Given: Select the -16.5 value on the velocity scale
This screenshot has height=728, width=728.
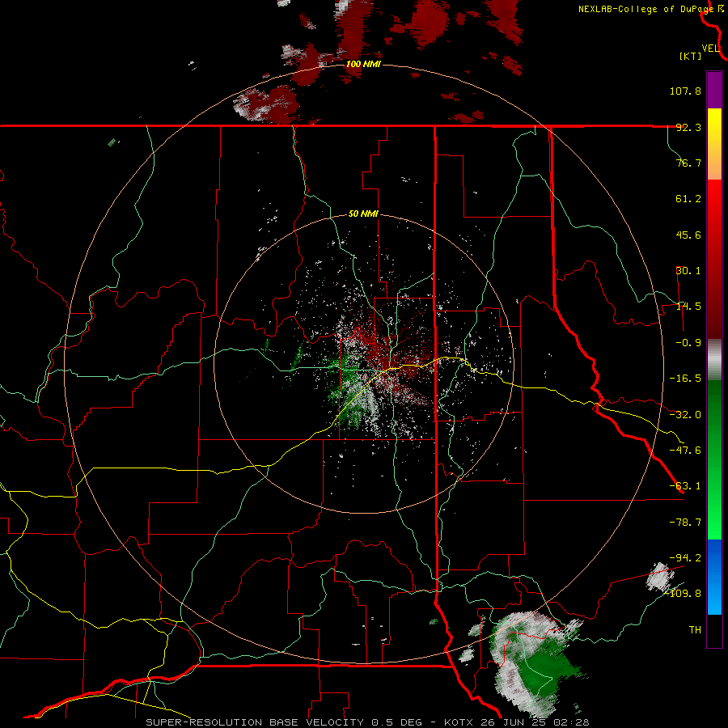Looking at the screenshot, I should [685, 379].
